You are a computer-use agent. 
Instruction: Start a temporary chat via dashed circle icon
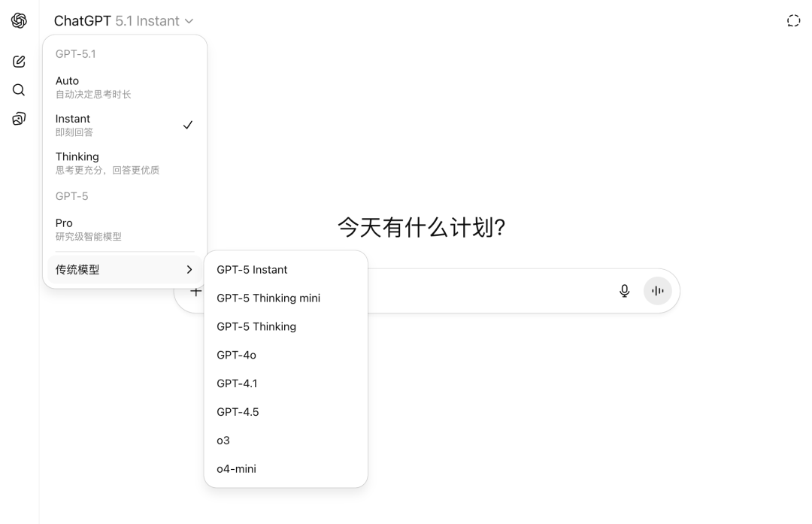pos(793,21)
